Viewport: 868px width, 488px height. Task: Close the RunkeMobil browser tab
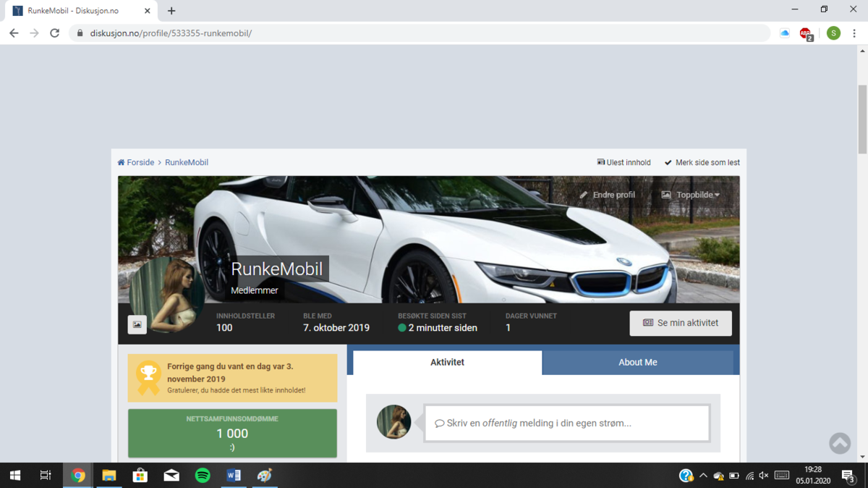pos(148,11)
